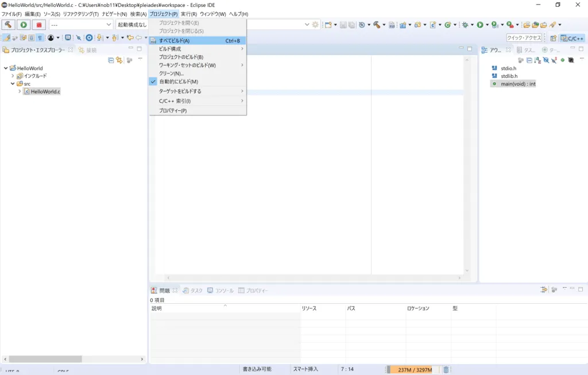Screen dimensions: 588x375
Task: Click the next annotation down arrow
Action: click(99, 37)
